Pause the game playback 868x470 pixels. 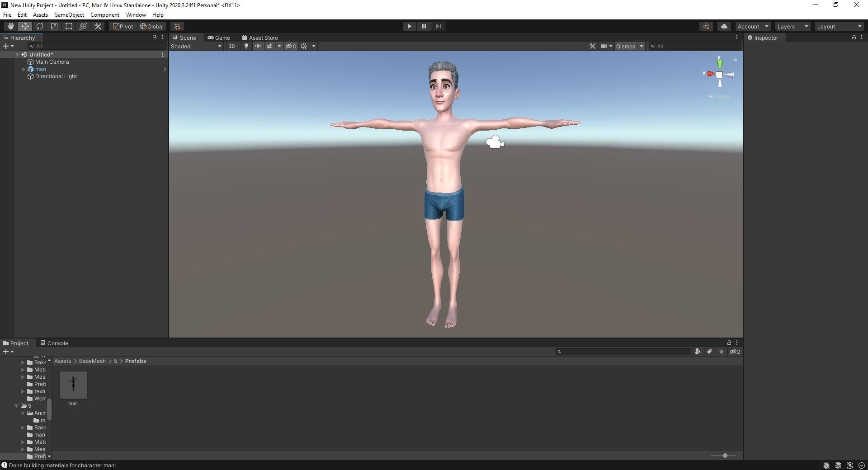tap(424, 26)
